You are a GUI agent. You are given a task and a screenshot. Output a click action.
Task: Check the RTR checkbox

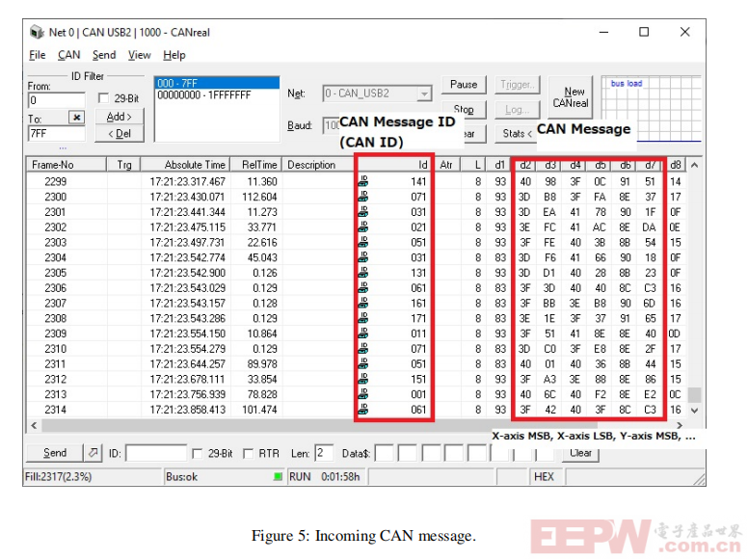click(x=248, y=453)
